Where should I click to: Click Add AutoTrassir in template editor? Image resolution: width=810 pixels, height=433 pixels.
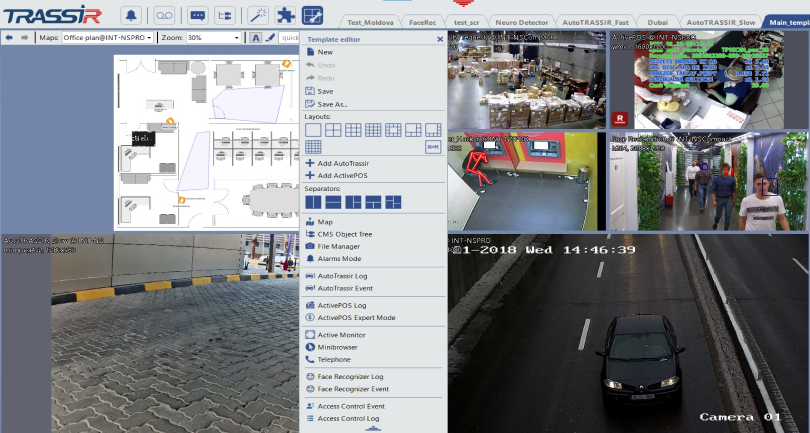pos(344,163)
